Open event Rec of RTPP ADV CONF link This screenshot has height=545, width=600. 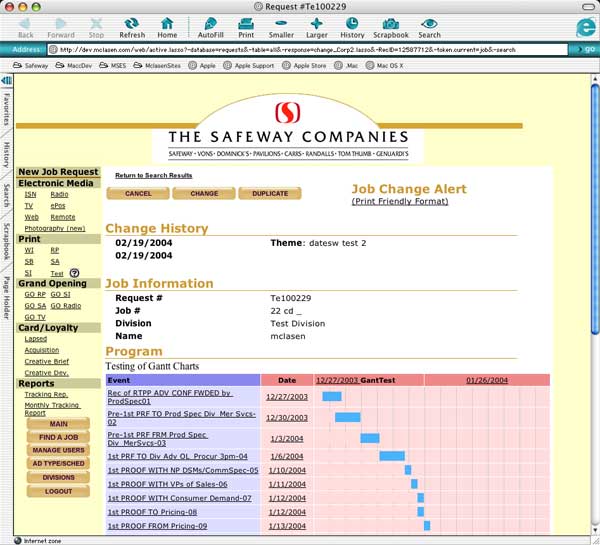tap(170, 397)
